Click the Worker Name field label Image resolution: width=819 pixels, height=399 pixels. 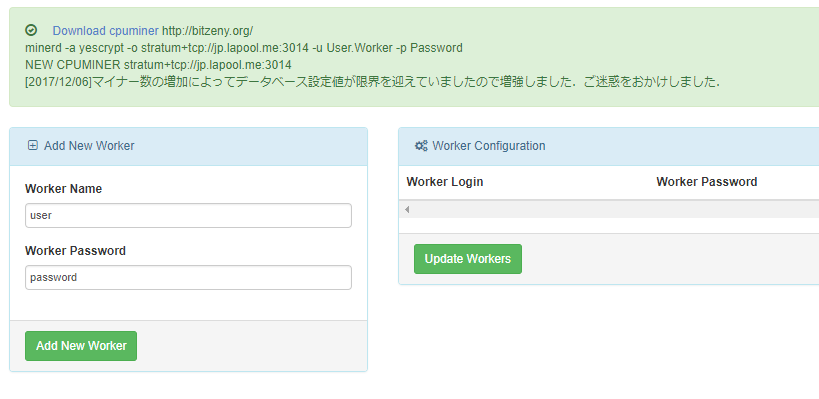(63, 189)
